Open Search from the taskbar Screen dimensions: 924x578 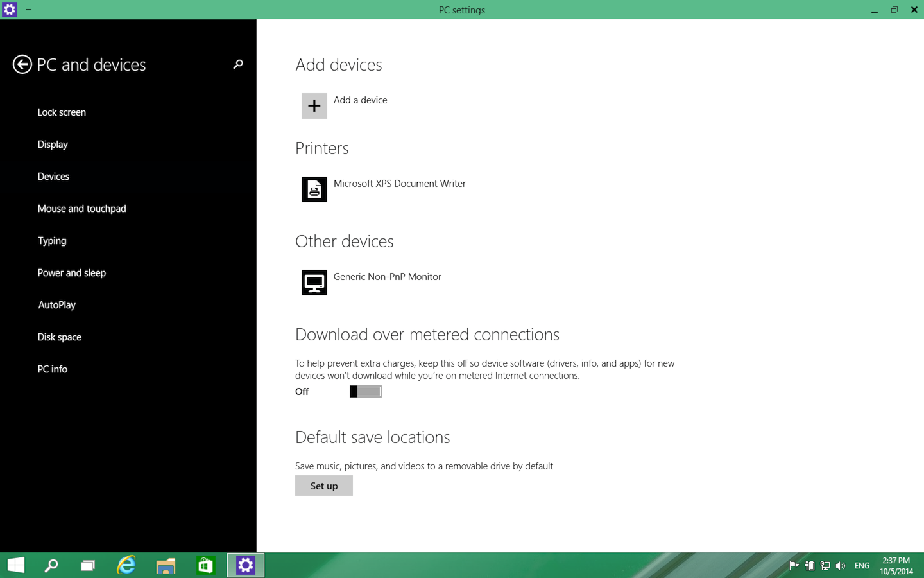[x=51, y=565]
